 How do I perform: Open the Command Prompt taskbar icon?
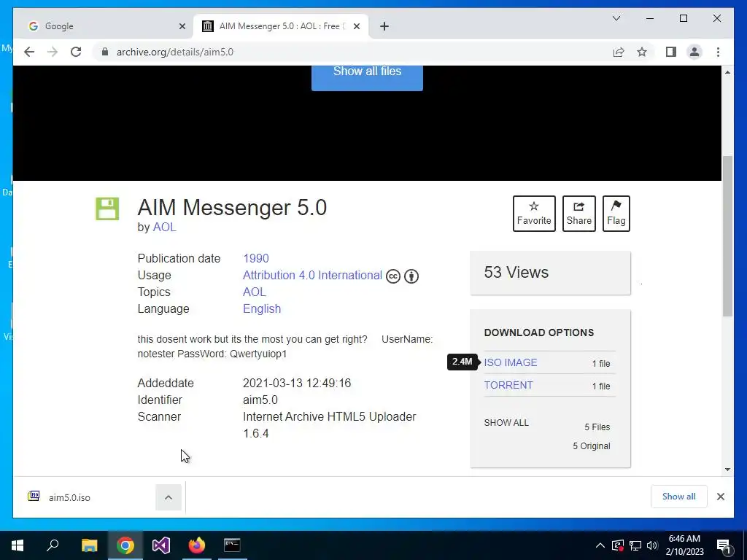click(x=232, y=545)
